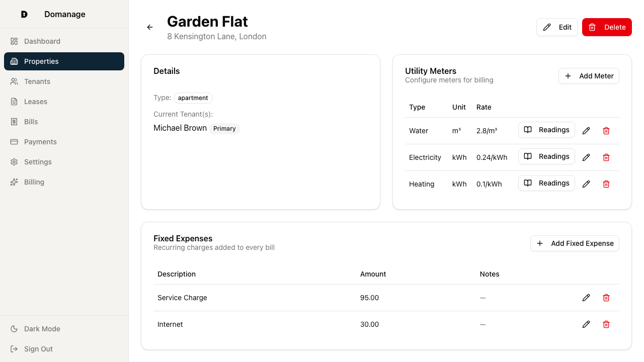Select the Billing icon in sidebar
Image resolution: width=644 pixels, height=362 pixels.
point(14,182)
